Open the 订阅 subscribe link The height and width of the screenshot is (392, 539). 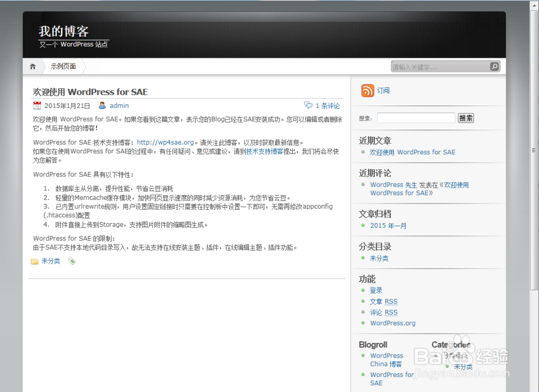(x=383, y=91)
